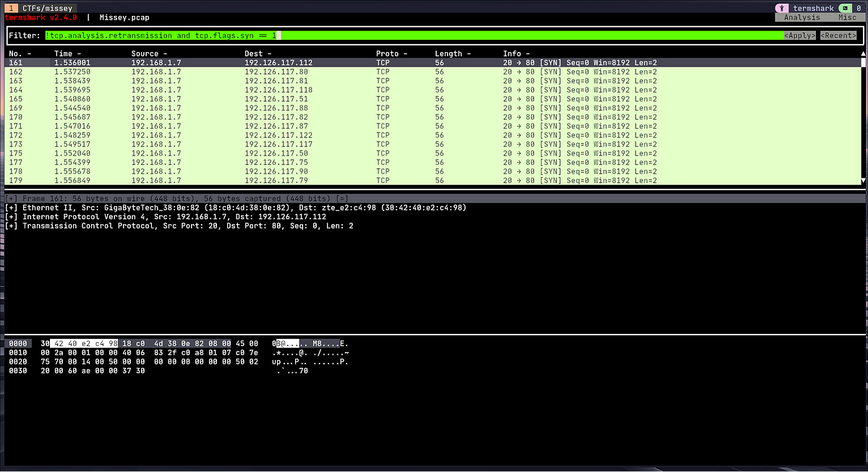Click the Missey.pcap file name
The height and width of the screenshot is (472, 868).
(124, 17)
